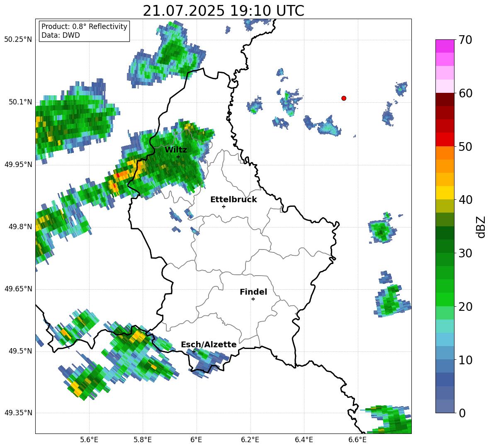Screen dimensions: 491x448
Task: Click the colorbar tick label 10
Action: coord(465,360)
